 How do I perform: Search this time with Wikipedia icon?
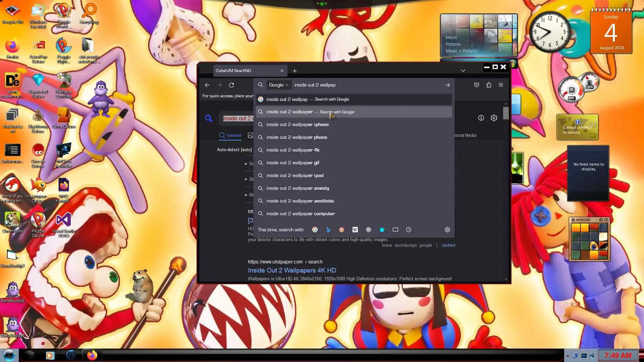355,230
